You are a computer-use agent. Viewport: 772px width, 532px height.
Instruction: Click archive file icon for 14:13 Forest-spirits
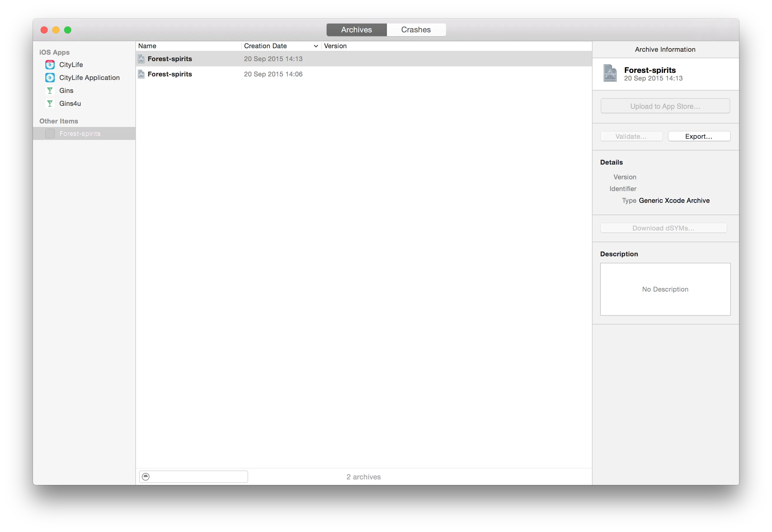(x=142, y=59)
